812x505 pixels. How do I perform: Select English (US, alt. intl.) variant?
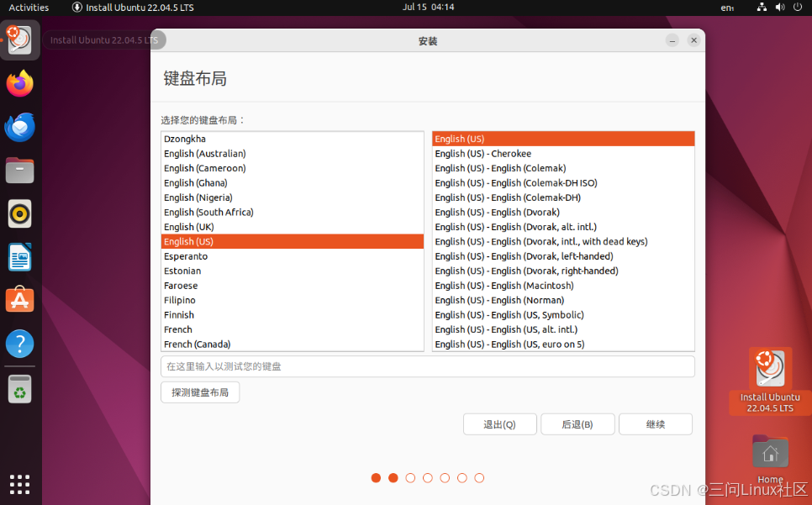(x=563, y=329)
